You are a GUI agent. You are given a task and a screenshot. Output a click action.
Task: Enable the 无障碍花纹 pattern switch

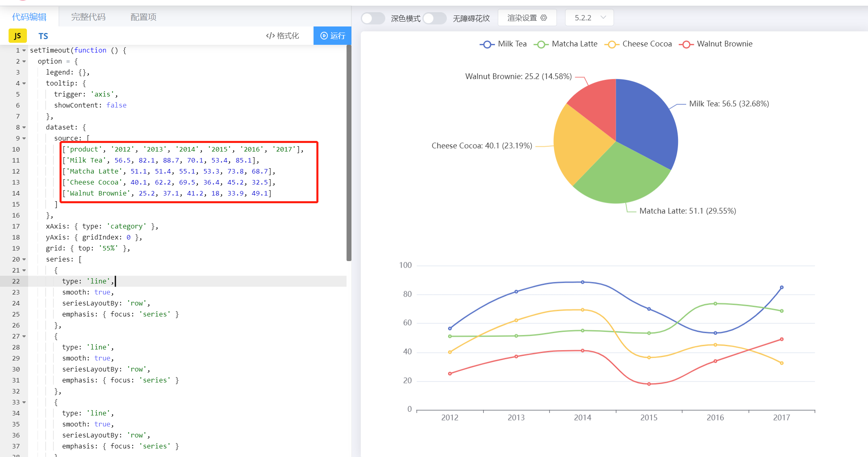pos(435,18)
